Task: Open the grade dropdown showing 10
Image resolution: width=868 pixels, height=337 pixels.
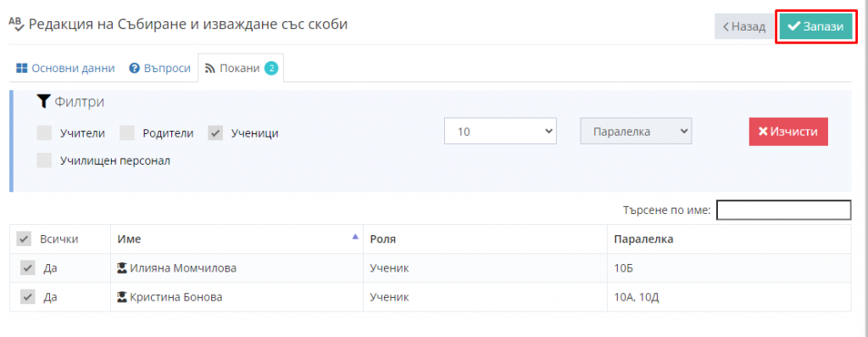Action: click(x=500, y=132)
